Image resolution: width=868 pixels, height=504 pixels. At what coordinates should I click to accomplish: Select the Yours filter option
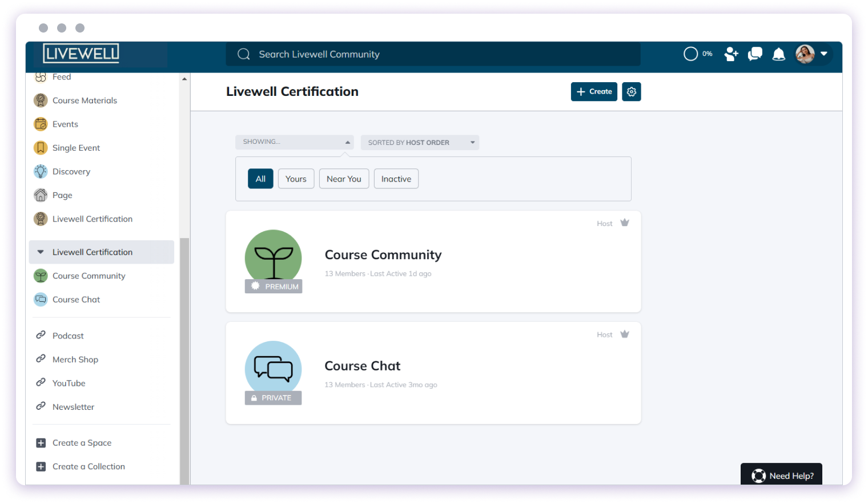point(296,179)
